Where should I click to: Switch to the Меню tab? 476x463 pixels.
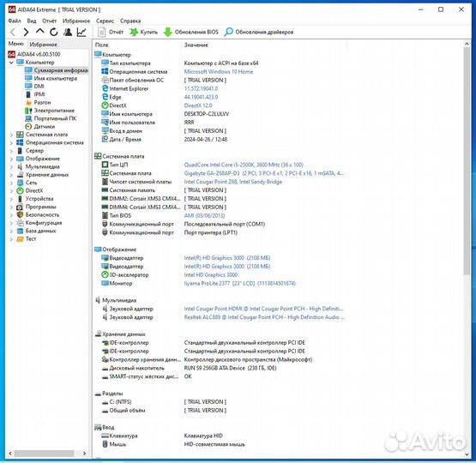point(15,44)
